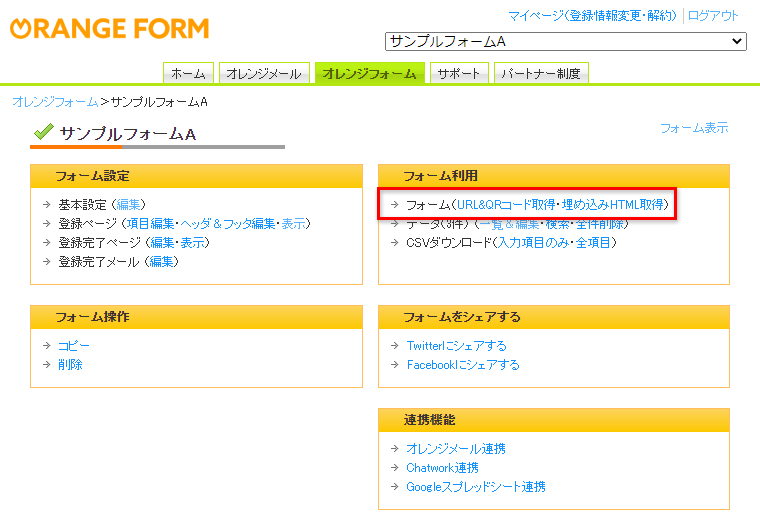
Task: Click the arrow bullet before 基本設定
Action: (x=47, y=205)
